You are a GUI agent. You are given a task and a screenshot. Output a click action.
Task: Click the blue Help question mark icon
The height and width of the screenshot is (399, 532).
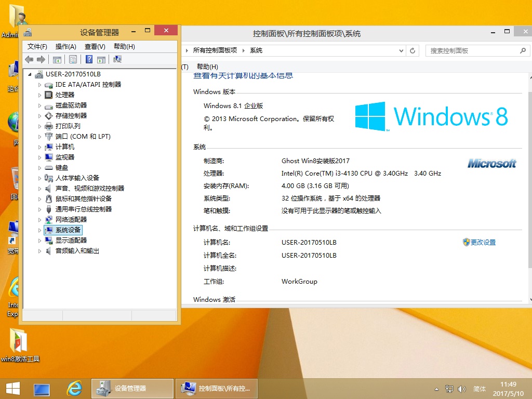coord(89,60)
